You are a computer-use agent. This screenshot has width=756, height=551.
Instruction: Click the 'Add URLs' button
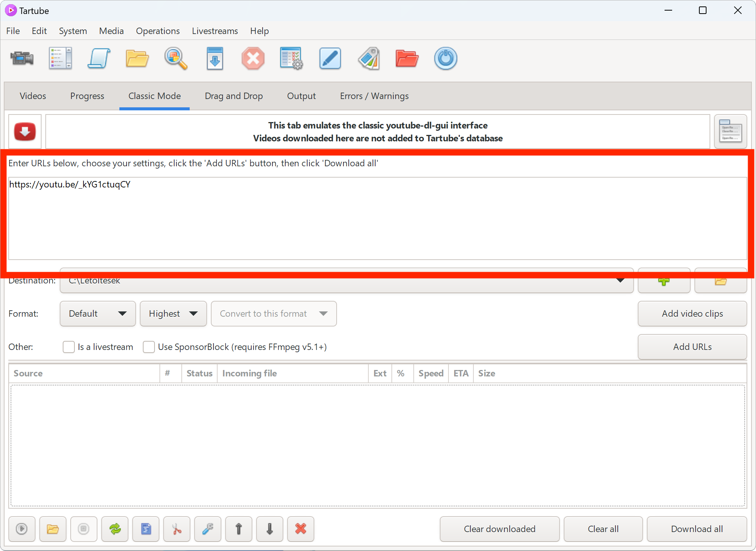(693, 347)
